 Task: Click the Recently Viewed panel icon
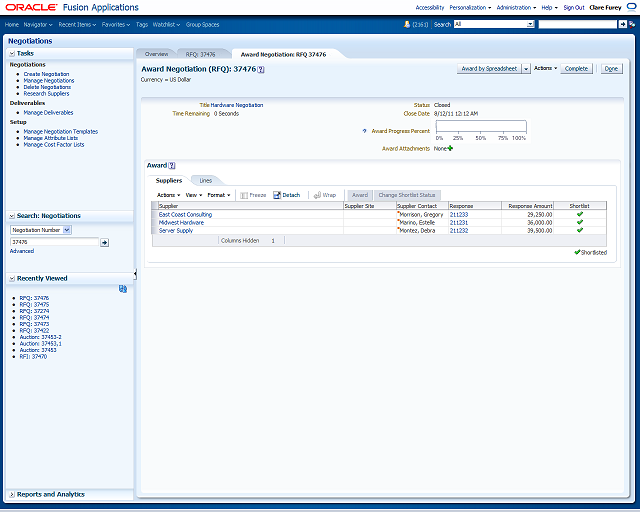[x=122, y=289]
